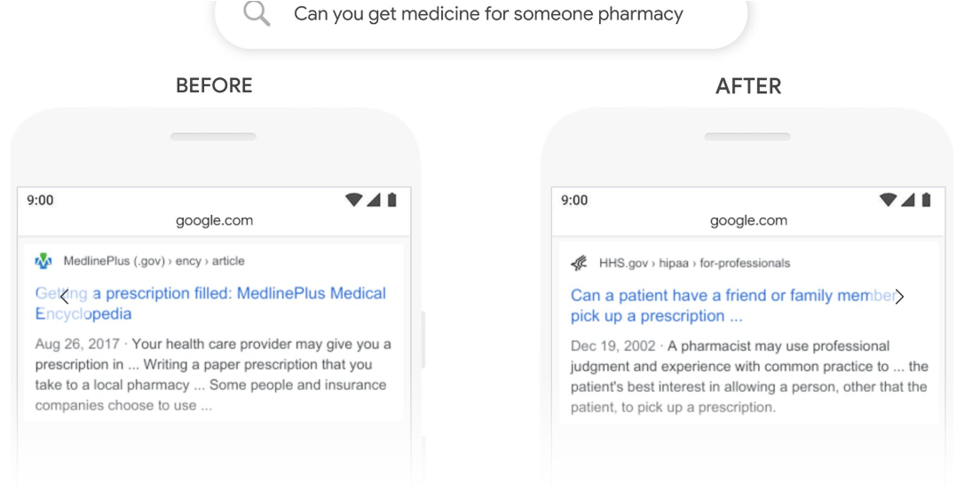This screenshot has width=980, height=500.
Task: Tap the wifi icon on BEFORE phone
Action: tap(353, 200)
